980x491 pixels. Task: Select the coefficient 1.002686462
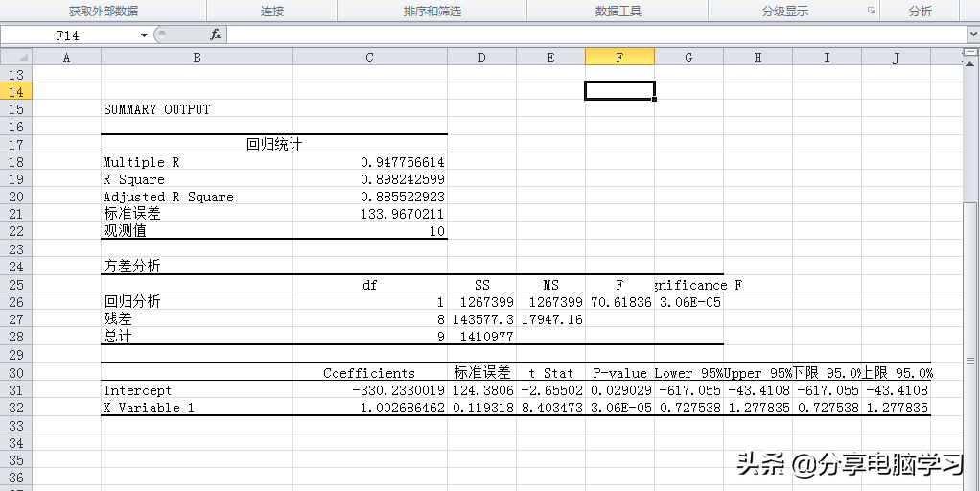(370, 408)
